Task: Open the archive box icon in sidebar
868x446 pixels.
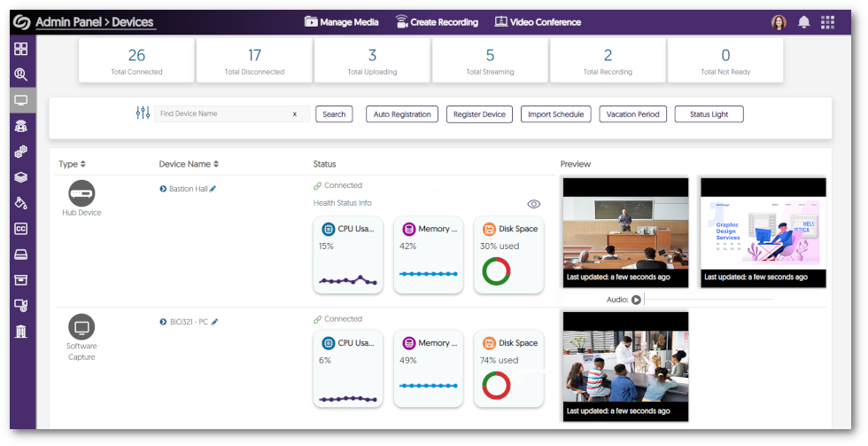Action: tap(21, 280)
